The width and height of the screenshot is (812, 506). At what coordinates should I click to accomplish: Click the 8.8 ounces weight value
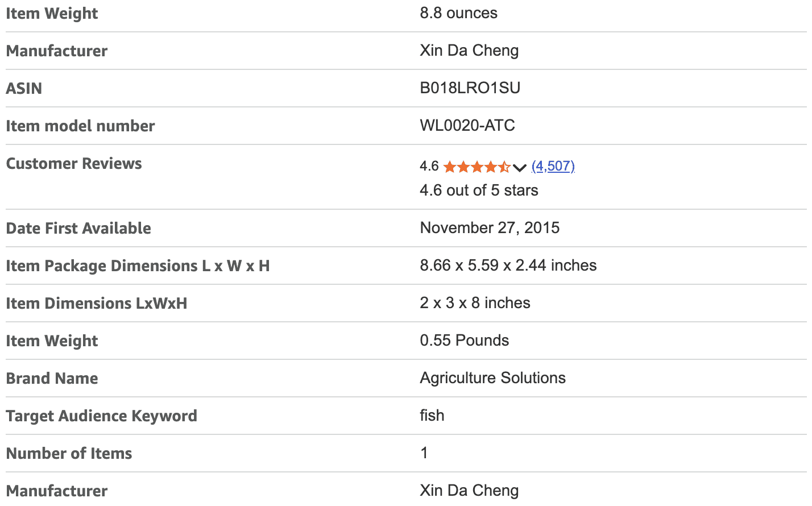click(458, 13)
